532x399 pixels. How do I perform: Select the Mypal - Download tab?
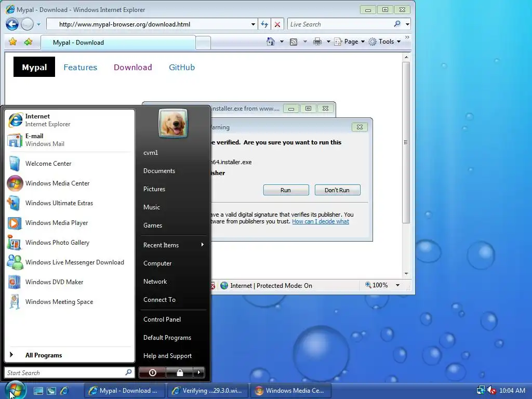[x=118, y=43]
